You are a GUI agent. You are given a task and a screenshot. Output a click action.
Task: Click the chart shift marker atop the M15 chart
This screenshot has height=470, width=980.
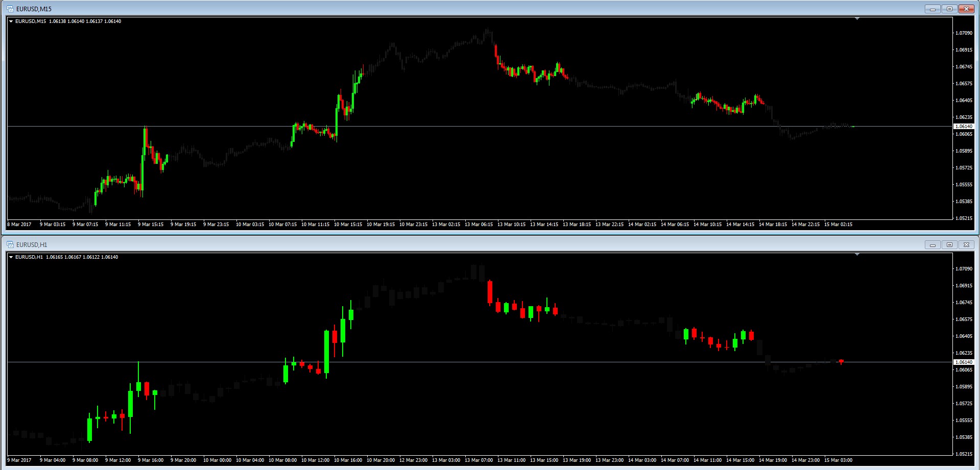[857, 19]
